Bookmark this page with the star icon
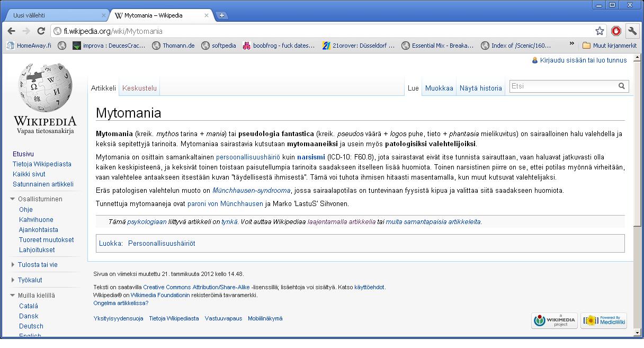The height and width of the screenshot is (348, 644). pos(600,31)
